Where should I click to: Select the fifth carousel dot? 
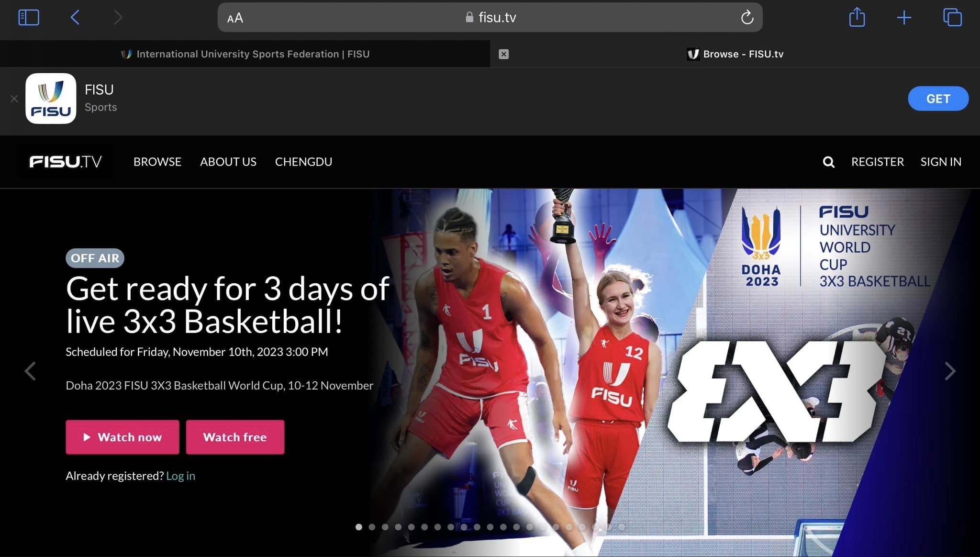pyautogui.click(x=411, y=527)
